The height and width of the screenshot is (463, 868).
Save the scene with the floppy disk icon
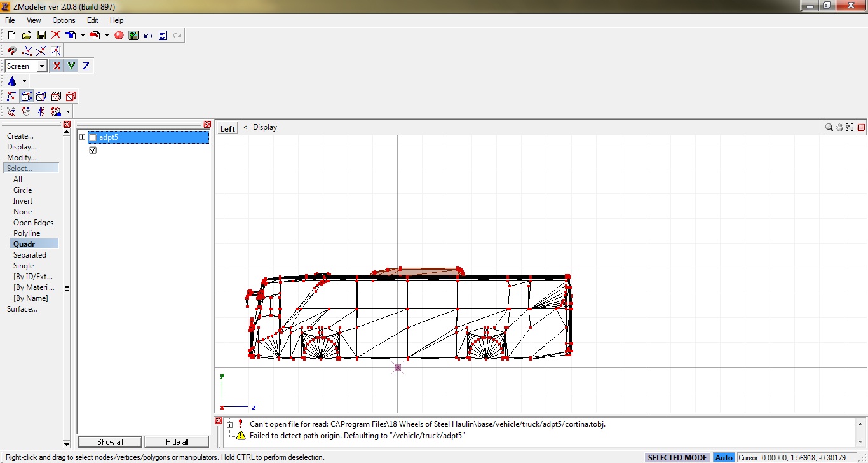(x=41, y=35)
